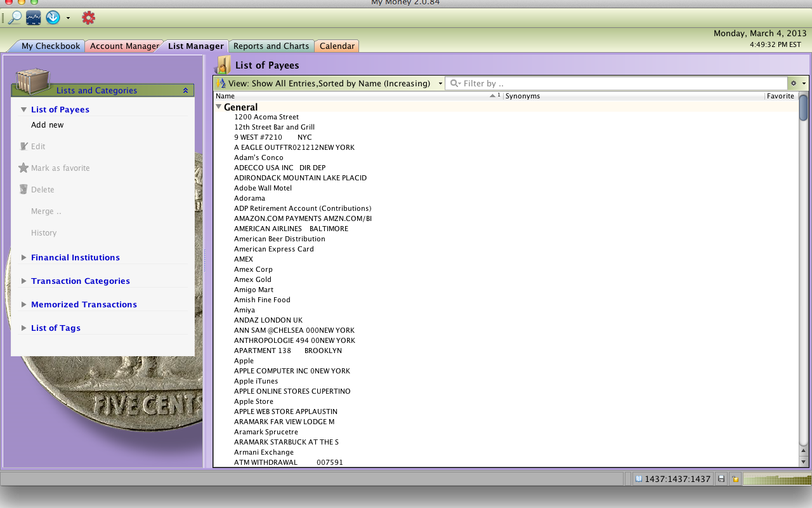Click the A-Z sort icon in view bar
This screenshot has height=508, width=812.
click(x=221, y=83)
